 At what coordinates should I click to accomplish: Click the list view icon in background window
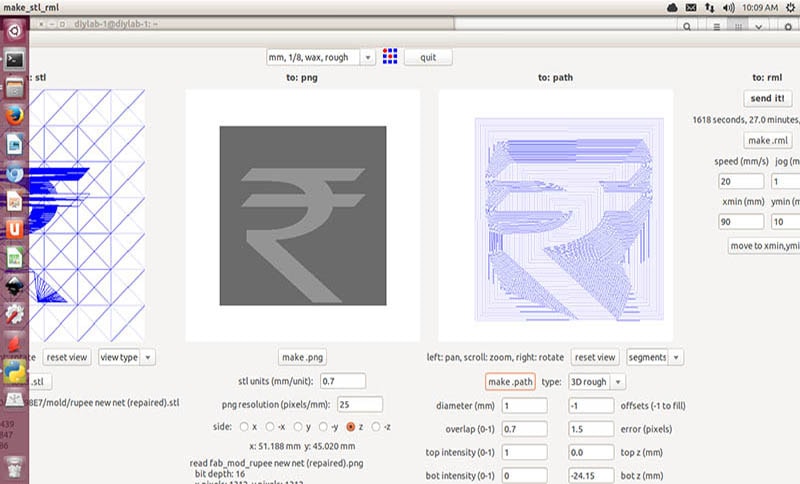[717, 27]
